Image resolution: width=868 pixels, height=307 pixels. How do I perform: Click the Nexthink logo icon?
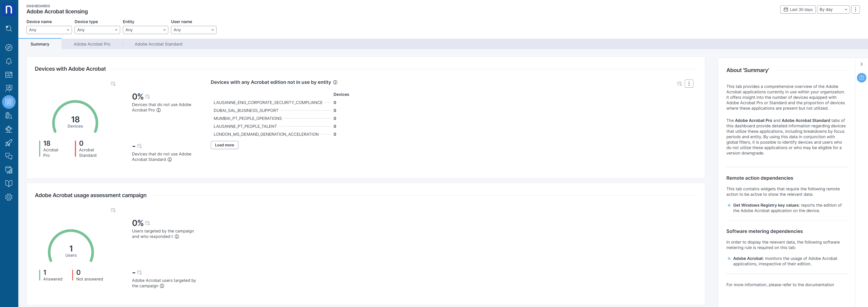tap(9, 9)
